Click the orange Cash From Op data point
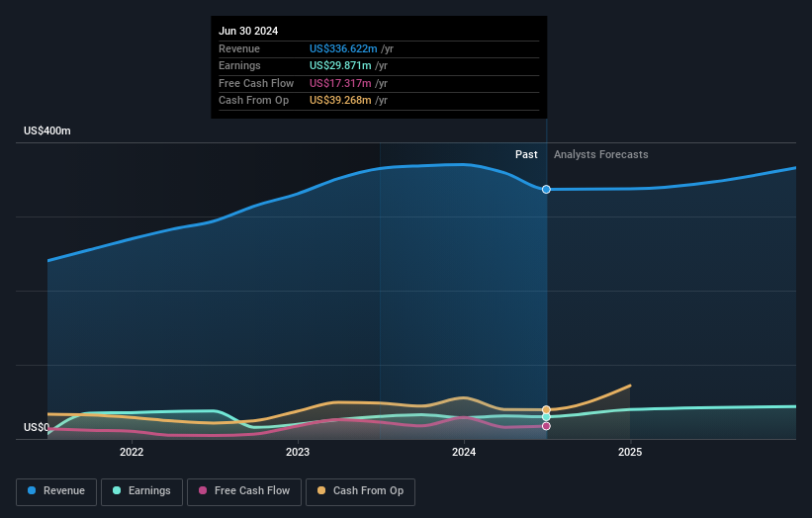812x518 pixels. pyautogui.click(x=546, y=410)
